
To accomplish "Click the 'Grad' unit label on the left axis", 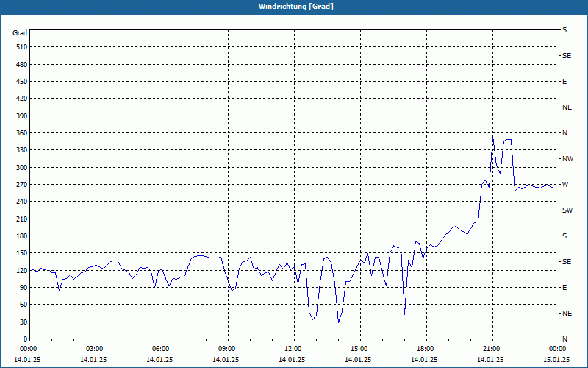I will [x=20, y=33].
